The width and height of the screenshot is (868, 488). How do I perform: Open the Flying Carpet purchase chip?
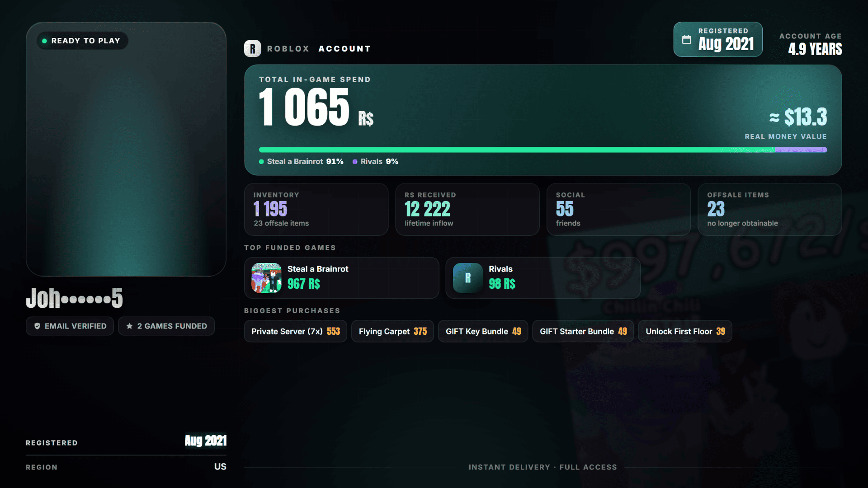[392, 331]
